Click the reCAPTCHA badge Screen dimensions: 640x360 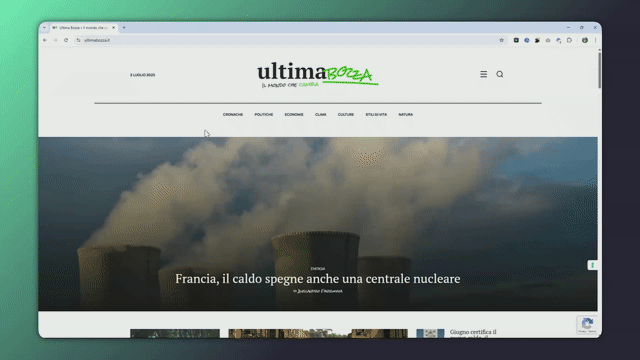[587, 325]
